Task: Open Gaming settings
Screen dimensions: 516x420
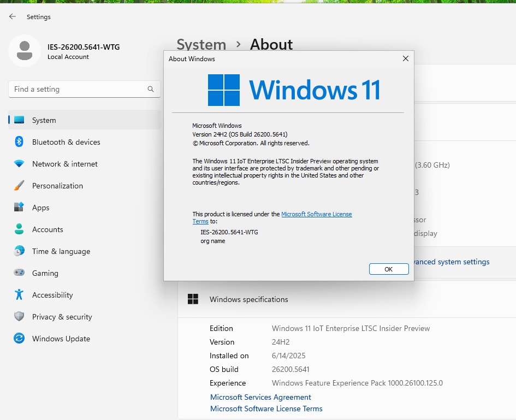Action: pyautogui.click(x=85, y=273)
